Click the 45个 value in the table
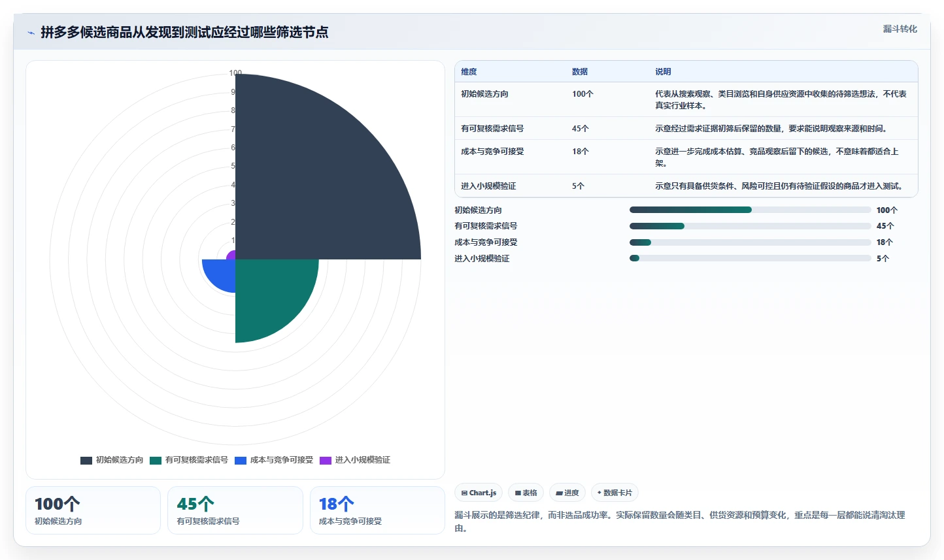Screen dimensions: 944x560 pyautogui.click(x=581, y=129)
